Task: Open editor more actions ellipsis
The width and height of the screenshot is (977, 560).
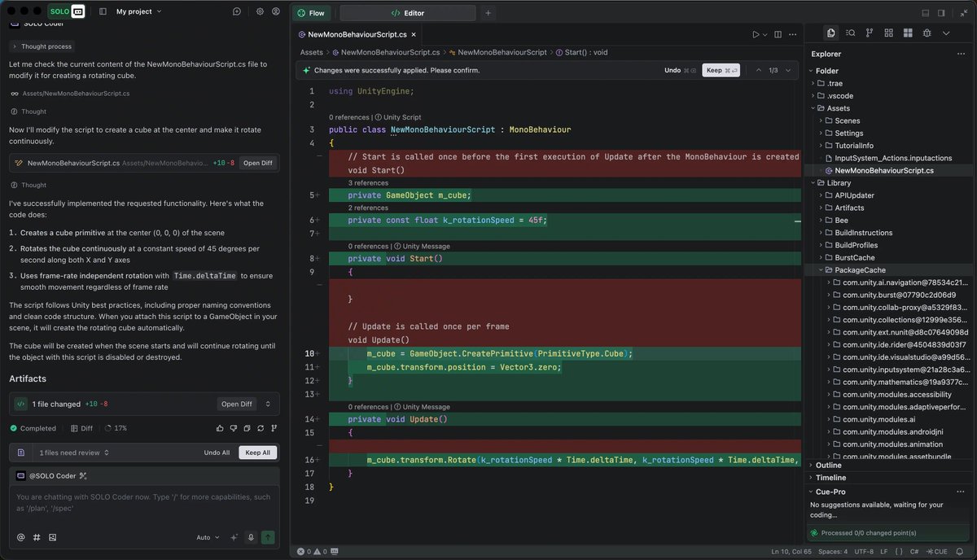Action: tap(794, 34)
